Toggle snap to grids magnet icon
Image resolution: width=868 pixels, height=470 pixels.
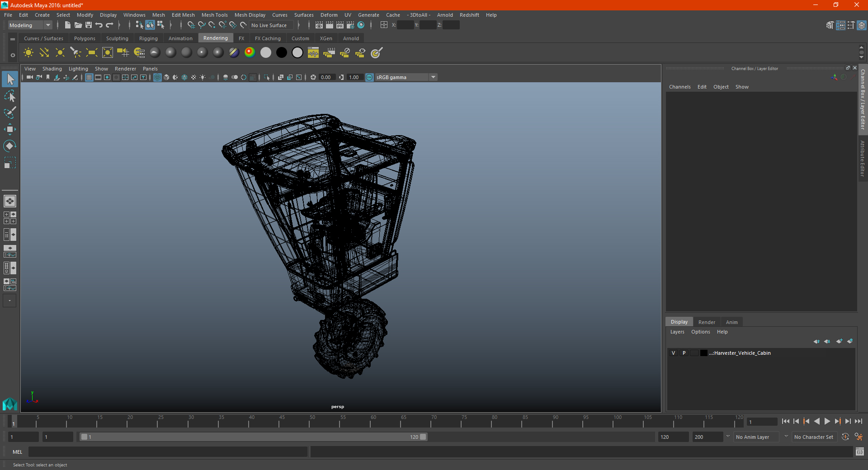(191, 25)
